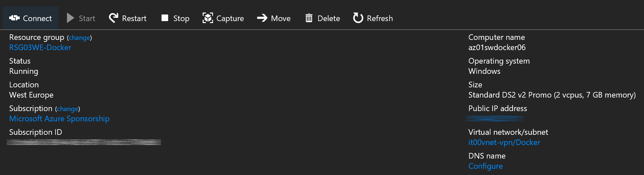Click the Refresh circular arrow icon
644x175 pixels.
(358, 18)
